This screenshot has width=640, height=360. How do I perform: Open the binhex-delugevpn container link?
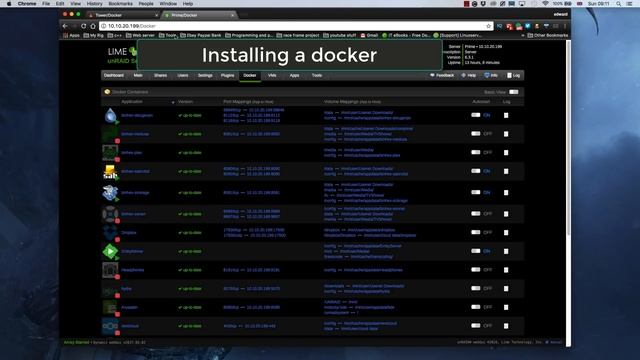pyautogui.click(x=137, y=116)
